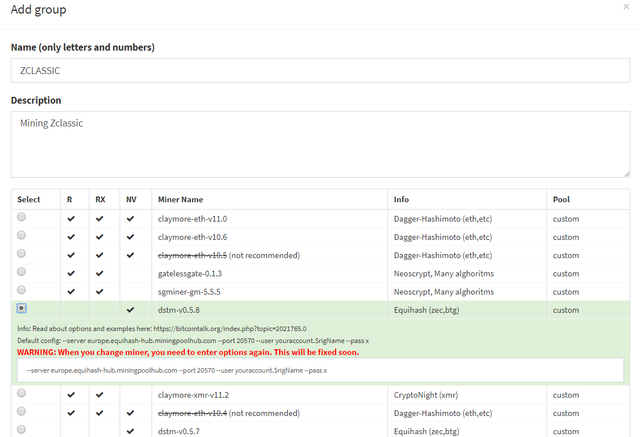640x437 pixels.
Task: Click the NV column header
Action: (131, 200)
